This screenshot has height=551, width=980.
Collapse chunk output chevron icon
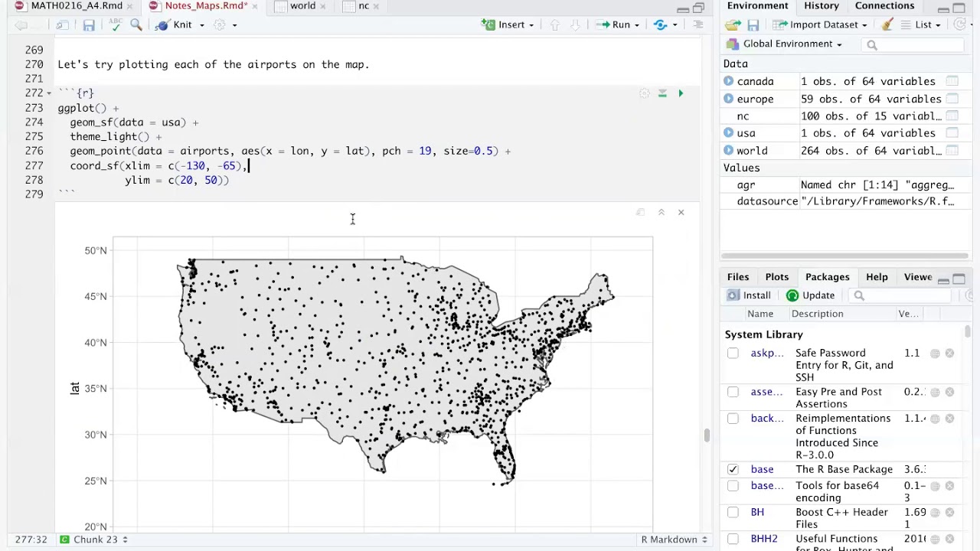[x=661, y=212]
